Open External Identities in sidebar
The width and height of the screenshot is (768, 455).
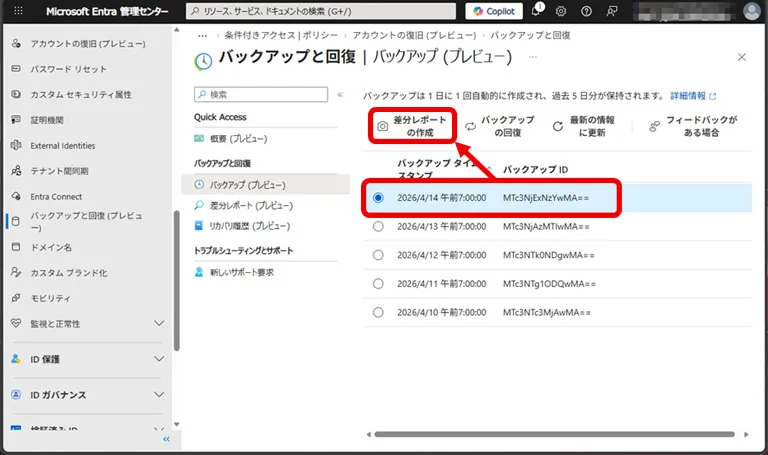[63, 145]
